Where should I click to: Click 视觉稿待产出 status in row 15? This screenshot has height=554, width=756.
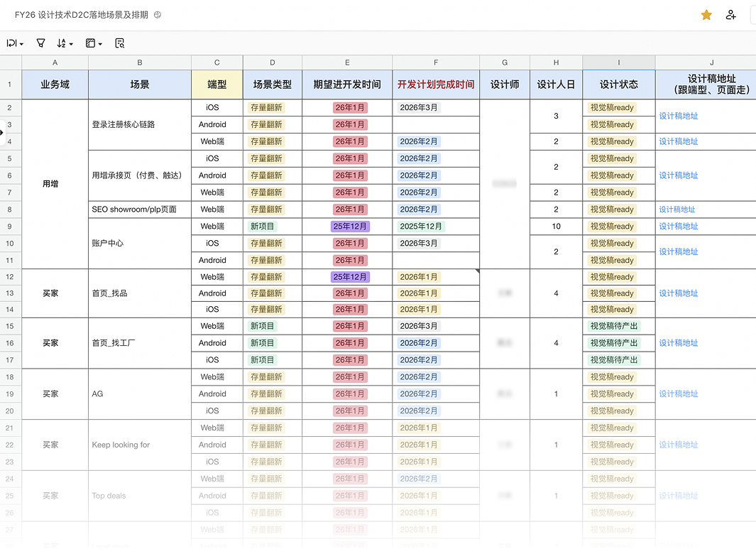point(614,326)
